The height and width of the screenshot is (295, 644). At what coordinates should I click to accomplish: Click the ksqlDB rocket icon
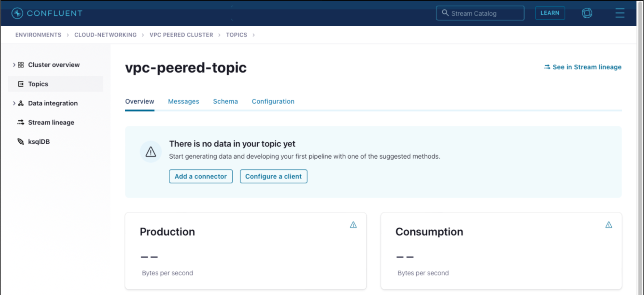(x=21, y=142)
